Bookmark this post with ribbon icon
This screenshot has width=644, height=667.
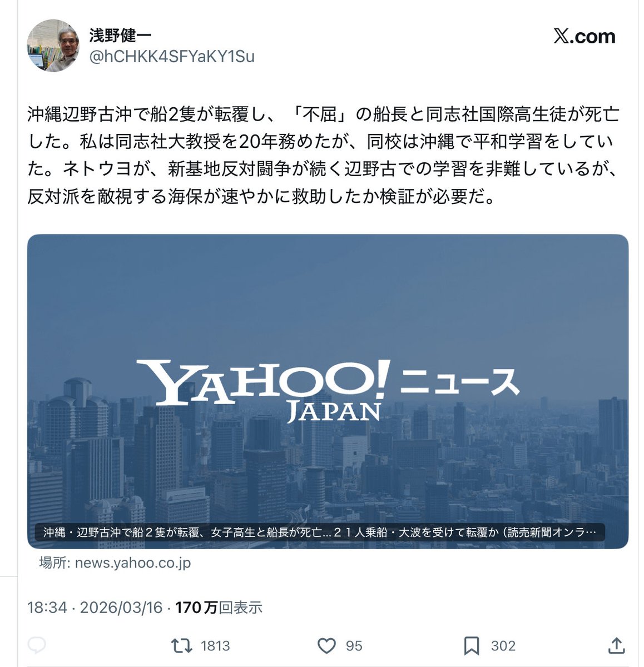pos(472,645)
